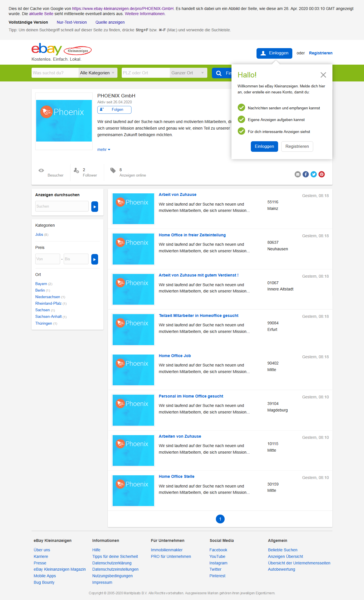The width and height of the screenshot is (364, 600).
Task: Click the Folgen button
Action: coord(114,110)
